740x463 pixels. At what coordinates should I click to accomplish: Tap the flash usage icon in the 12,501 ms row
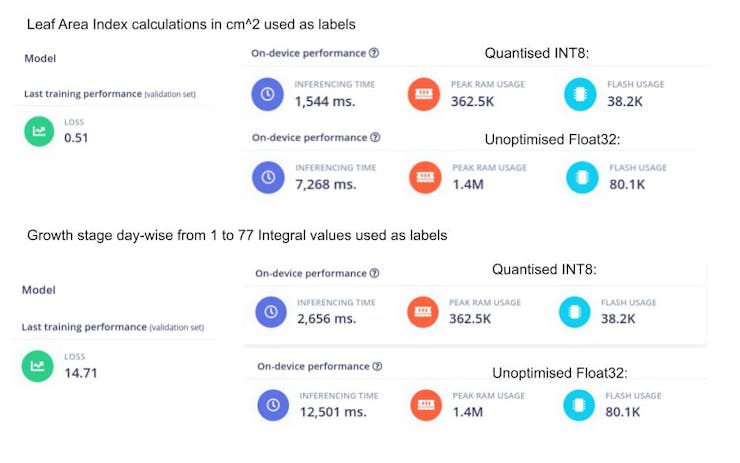[578, 404]
